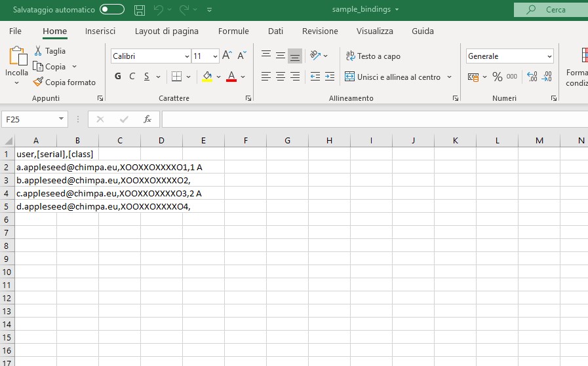The width and height of the screenshot is (588, 366).
Task: Open the Numeri dialog launcher
Action: point(553,98)
